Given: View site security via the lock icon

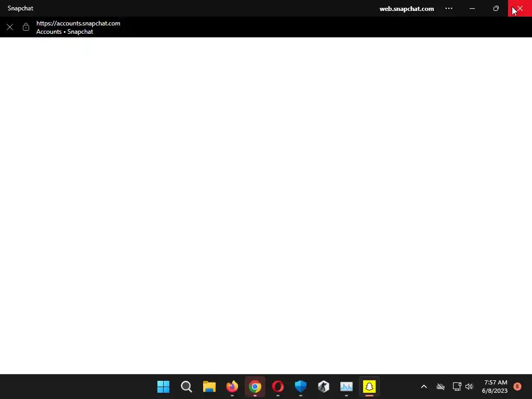Looking at the screenshot, I should (x=26, y=27).
